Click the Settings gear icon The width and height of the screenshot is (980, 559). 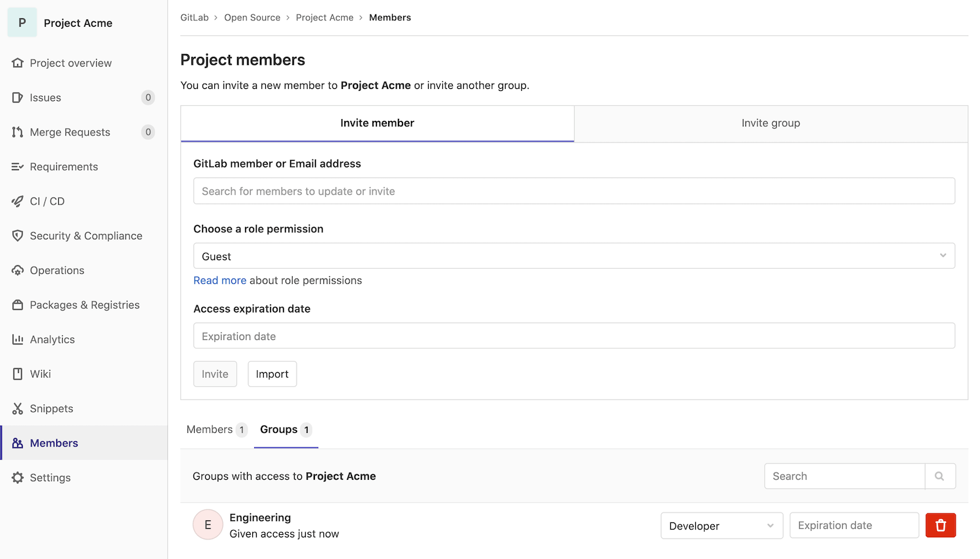[18, 478]
